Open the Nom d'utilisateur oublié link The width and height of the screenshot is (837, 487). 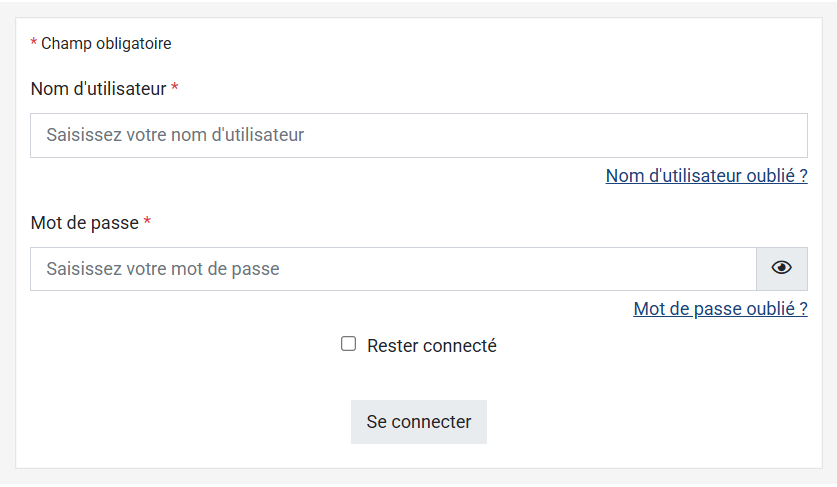coord(706,176)
